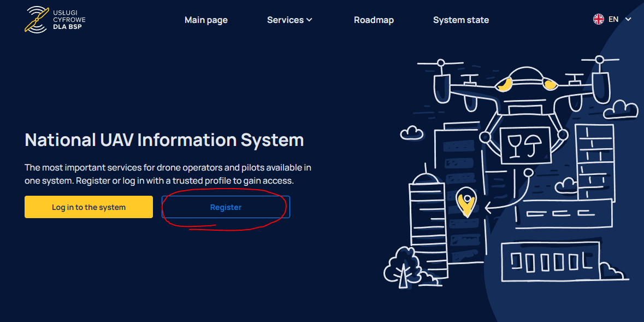Click the Register button

(x=226, y=207)
